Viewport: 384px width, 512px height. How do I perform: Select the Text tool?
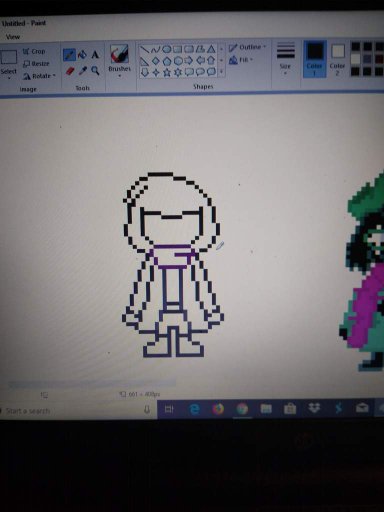click(x=95, y=55)
